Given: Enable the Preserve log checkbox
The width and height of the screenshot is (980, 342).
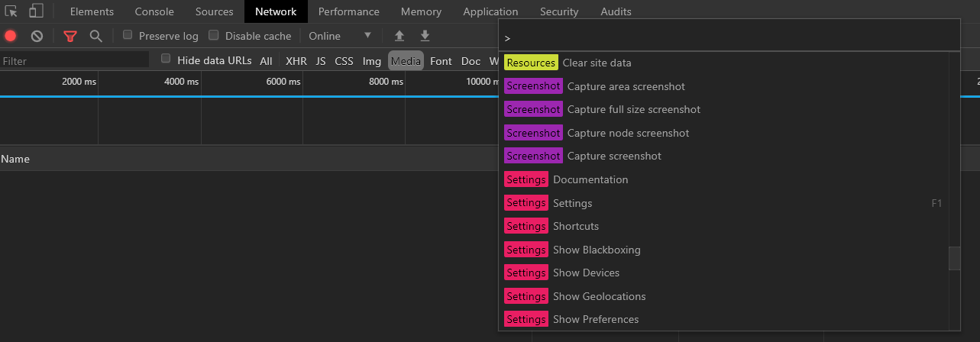Looking at the screenshot, I should tap(128, 35).
